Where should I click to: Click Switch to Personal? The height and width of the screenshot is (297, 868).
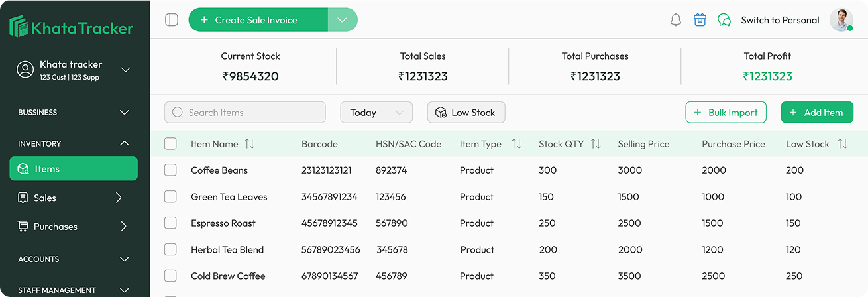tap(780, 20)
